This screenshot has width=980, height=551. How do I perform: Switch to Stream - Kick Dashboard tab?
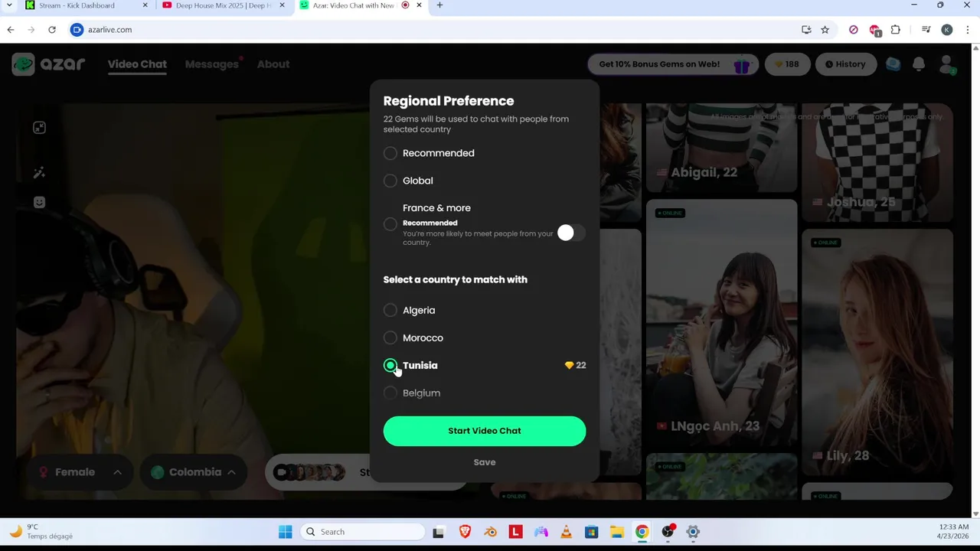(x=77, y=5)
